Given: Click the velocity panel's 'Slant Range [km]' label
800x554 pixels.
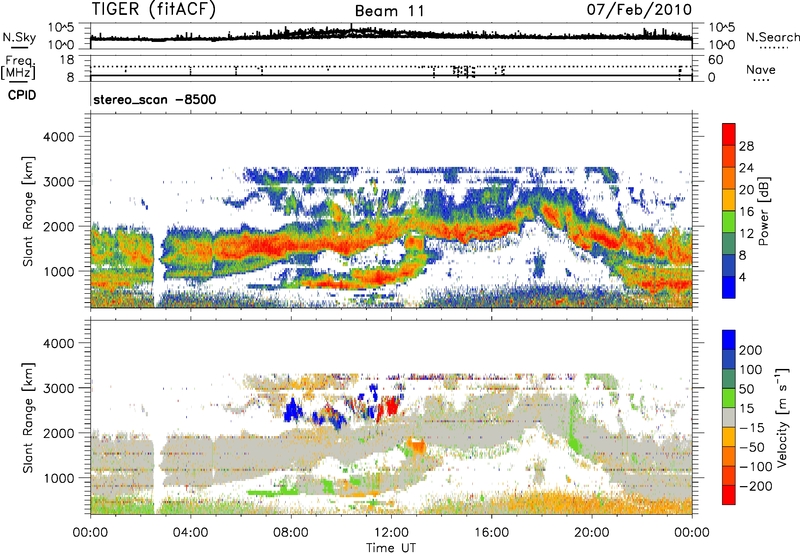Looking at the screenshot, I should click(28, 417).
